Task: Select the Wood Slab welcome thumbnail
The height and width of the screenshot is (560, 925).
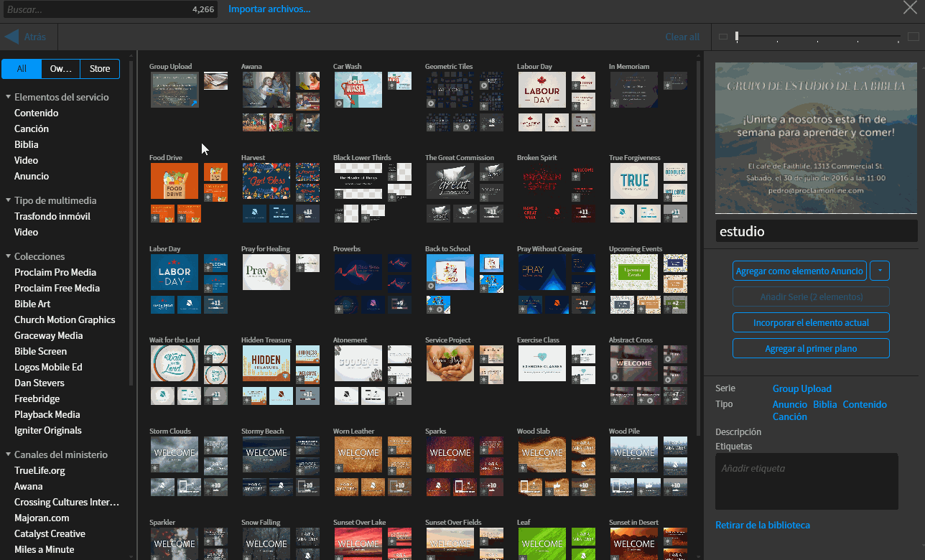Action: tap(542, 454)
